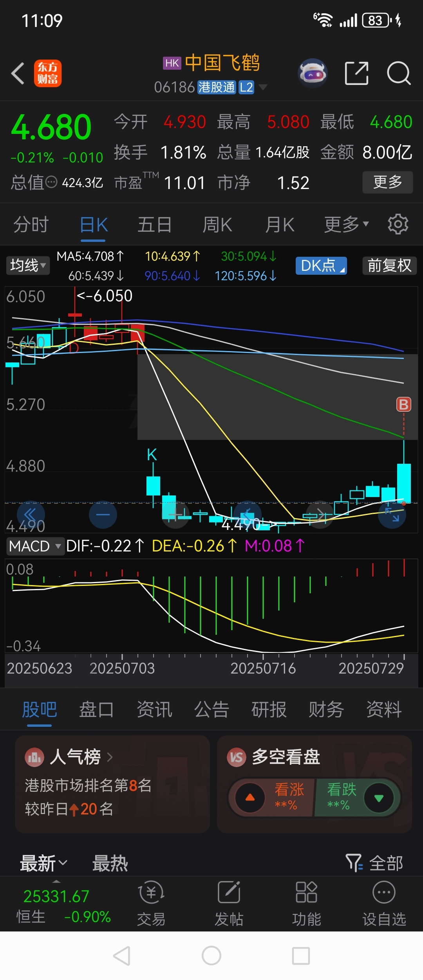The height and width of the screenshot is (980, 423).
Task: Open the search magnifier icon
Action: (398, 73)
